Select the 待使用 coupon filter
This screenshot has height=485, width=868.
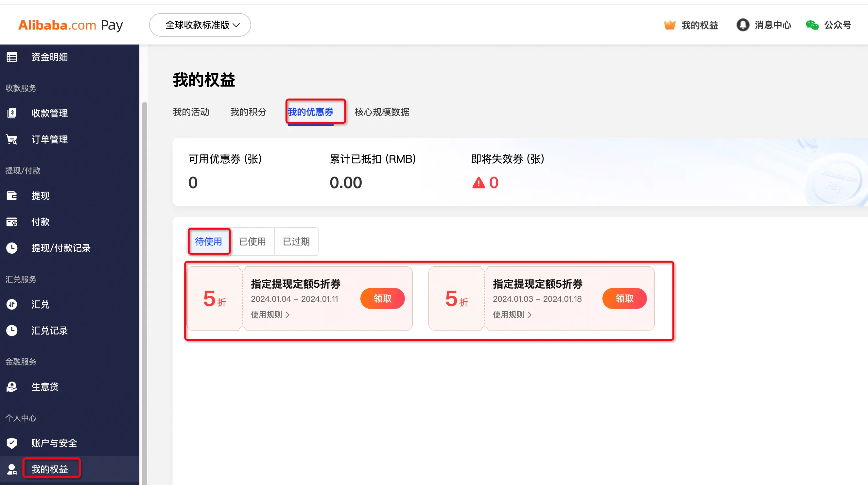(x=209, y=242)
